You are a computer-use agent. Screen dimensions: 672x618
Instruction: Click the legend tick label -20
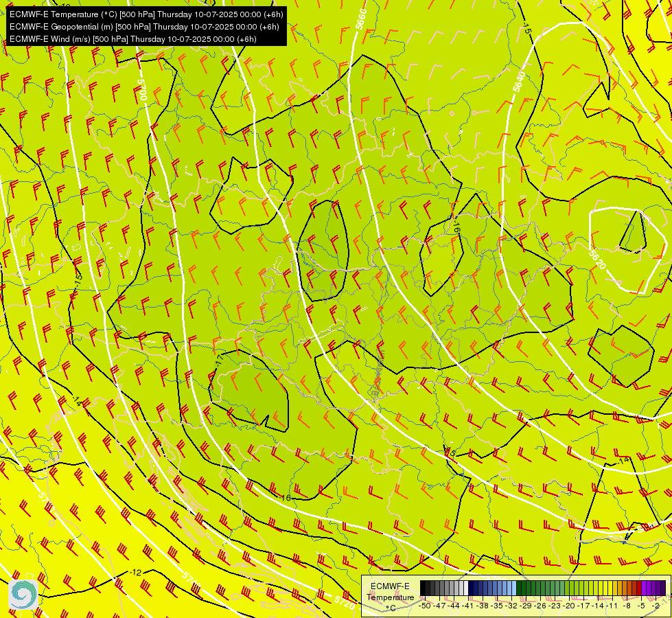[x=570, y=606]
